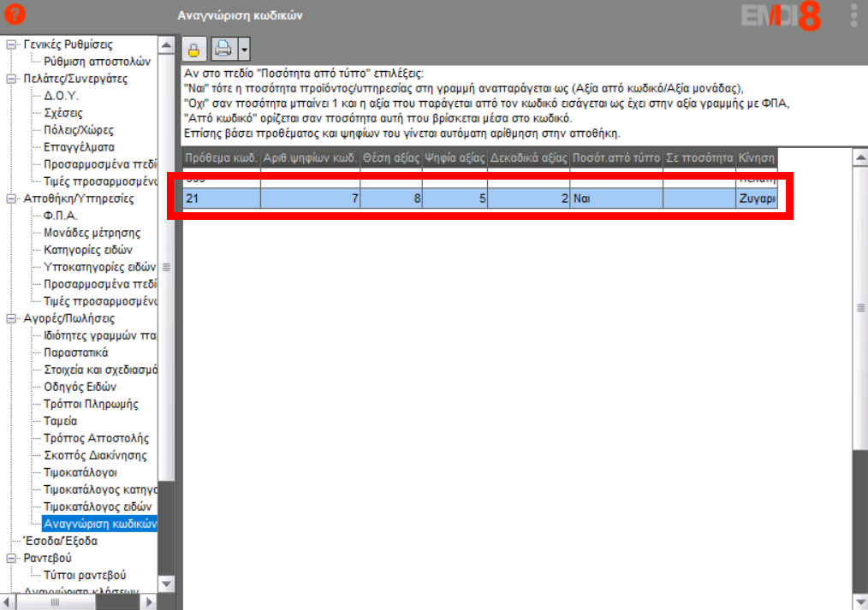Click the Σε ποσότητα column header
This screenshot has height=610, width=868.
[x=699, y=158]
